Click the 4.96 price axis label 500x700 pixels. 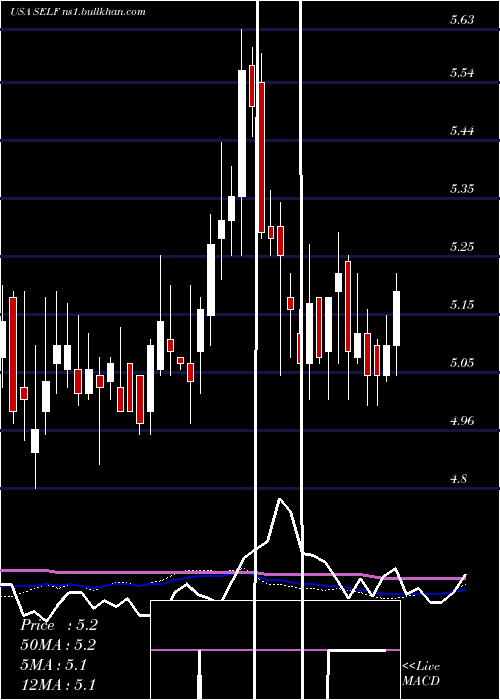462,421
